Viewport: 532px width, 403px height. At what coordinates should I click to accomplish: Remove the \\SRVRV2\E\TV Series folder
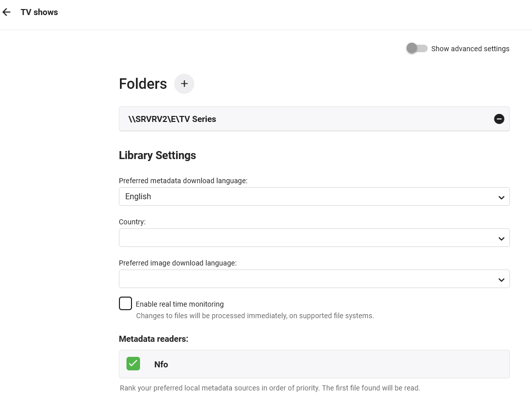click(x=499, y=119)
